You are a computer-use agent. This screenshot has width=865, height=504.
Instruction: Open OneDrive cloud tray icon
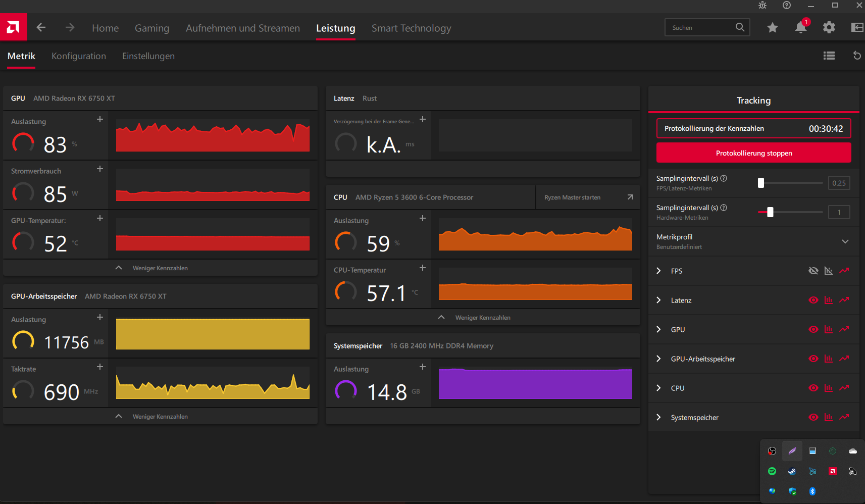[853, 451]
